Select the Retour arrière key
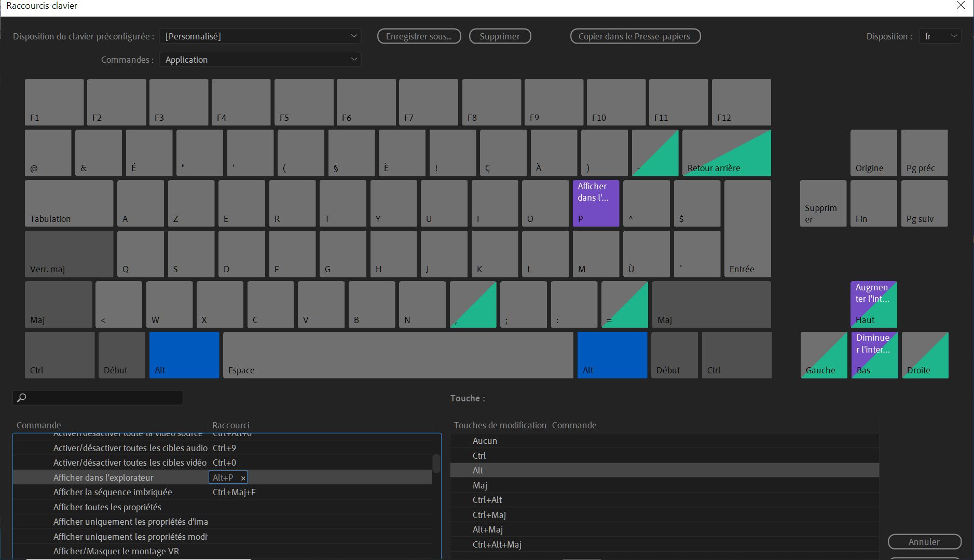Viewport: 974px width, 560px height. coord(726,153)
